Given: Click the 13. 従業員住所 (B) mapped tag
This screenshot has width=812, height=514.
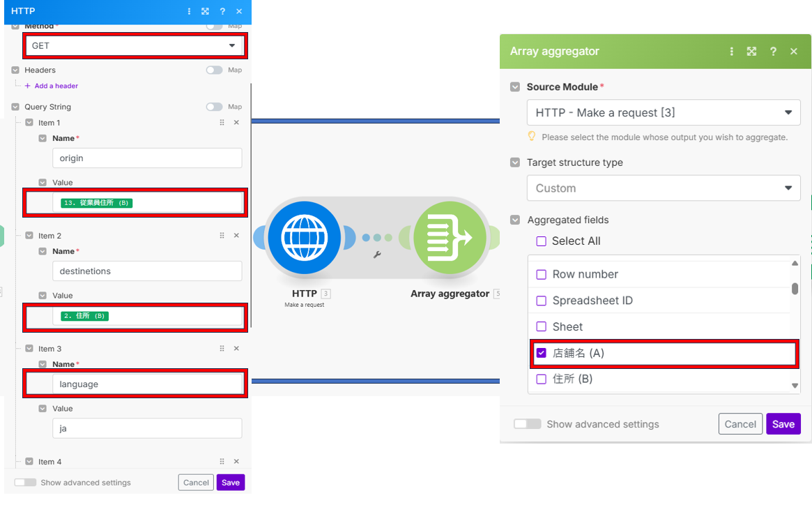Looking at the screenshot, I should coord(97,202).
